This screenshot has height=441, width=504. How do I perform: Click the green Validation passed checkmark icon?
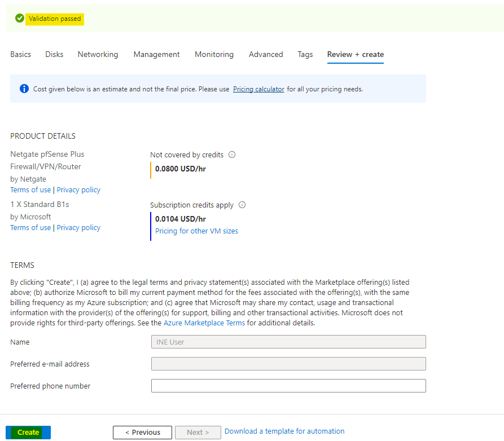[20, 19]
